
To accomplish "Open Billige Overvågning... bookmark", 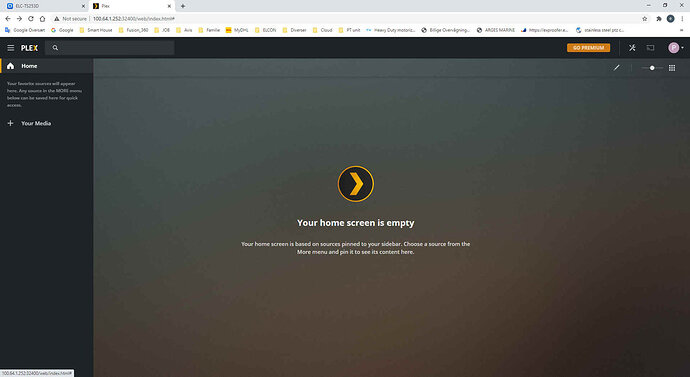I will click(x=445, y=30).
